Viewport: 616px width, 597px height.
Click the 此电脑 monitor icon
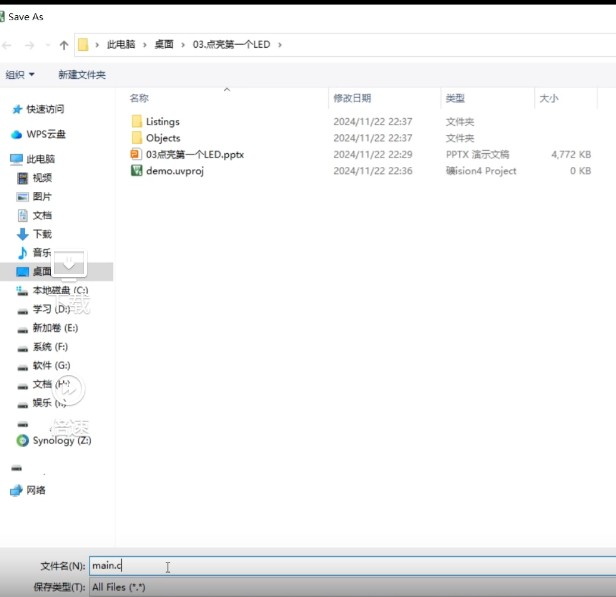16,159
